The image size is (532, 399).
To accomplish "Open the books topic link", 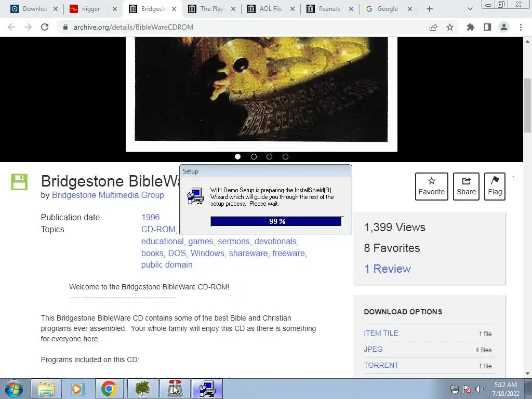I will [x=152, y=253].
